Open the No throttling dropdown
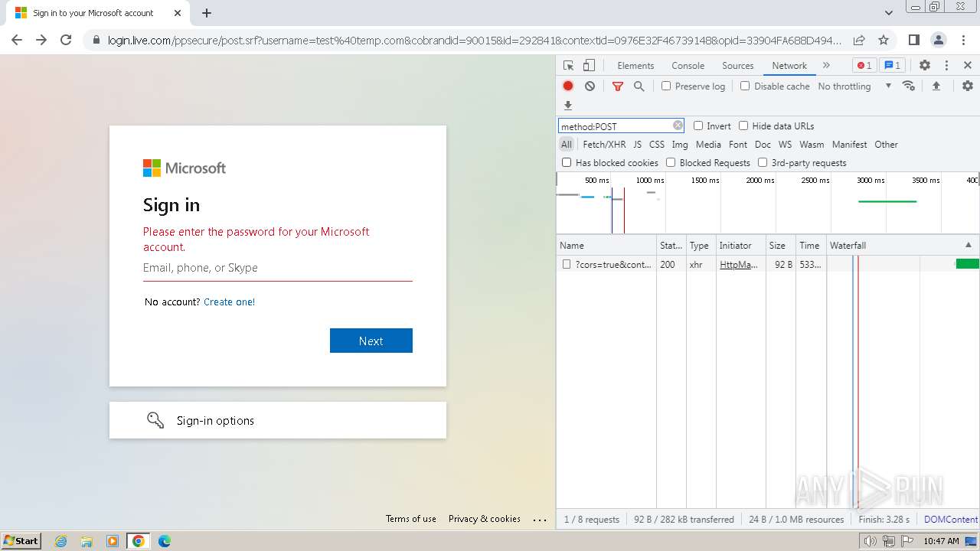Screen dimensions: 980x551 pyautogui.click(x=854, y=86)
